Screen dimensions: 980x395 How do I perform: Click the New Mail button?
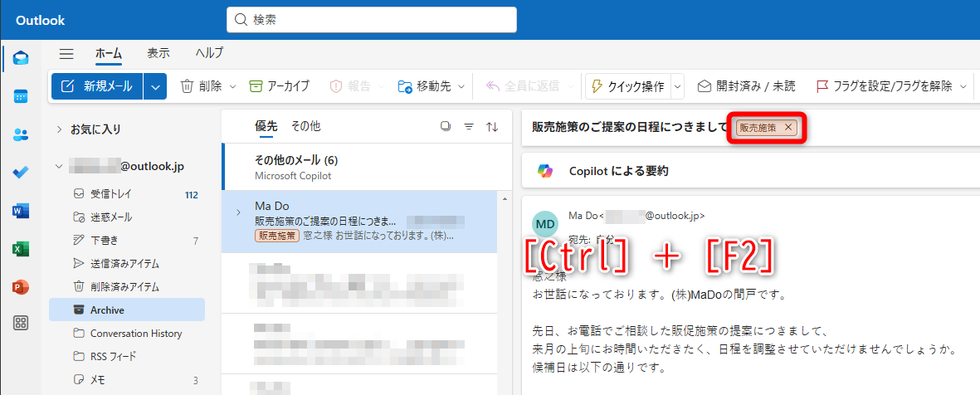[x=97, y=86]
